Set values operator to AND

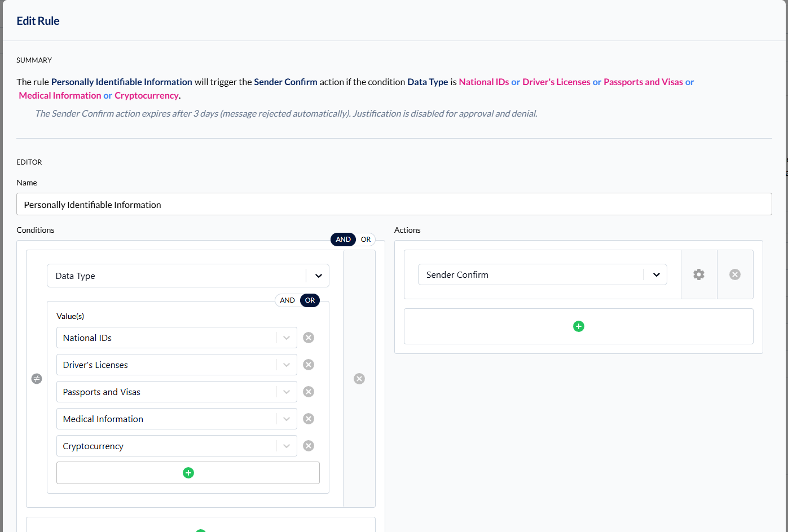[x=288, y=300]
